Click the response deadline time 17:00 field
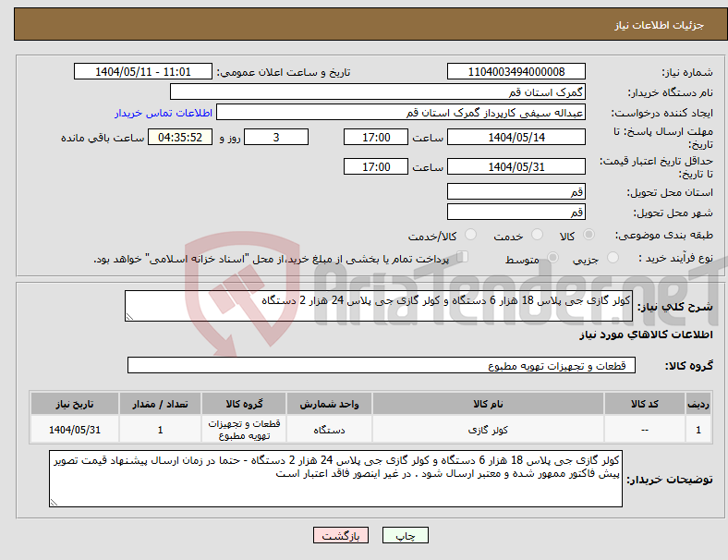728x560 pixels. pyautogui.click(x=376, y=137)
